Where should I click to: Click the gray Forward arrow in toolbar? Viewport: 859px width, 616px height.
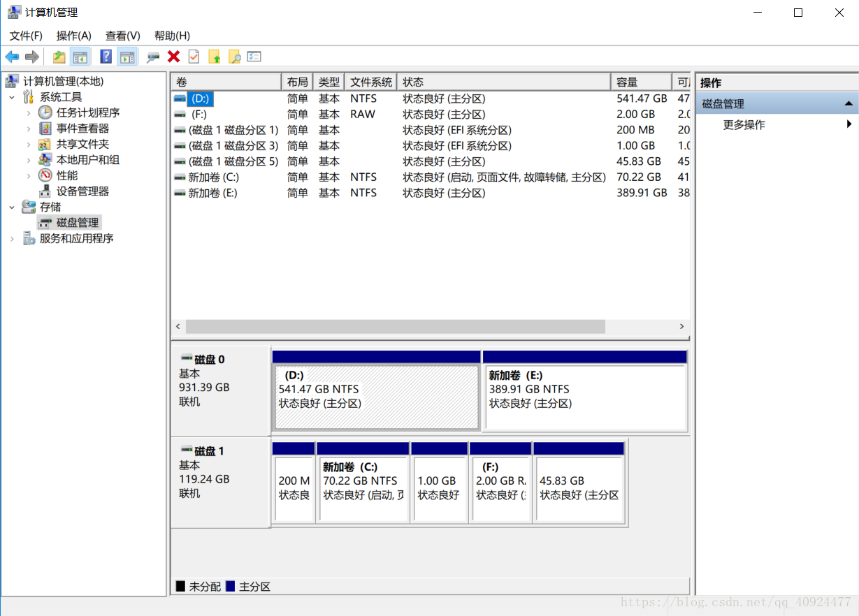[x=31, y=57]
